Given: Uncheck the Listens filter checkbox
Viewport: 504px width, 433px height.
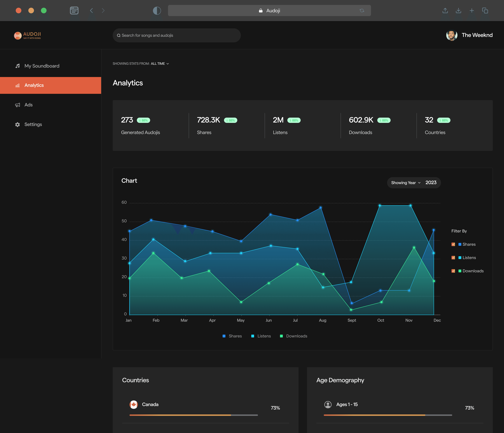Looking at the screenshot, I should (453, 258).
